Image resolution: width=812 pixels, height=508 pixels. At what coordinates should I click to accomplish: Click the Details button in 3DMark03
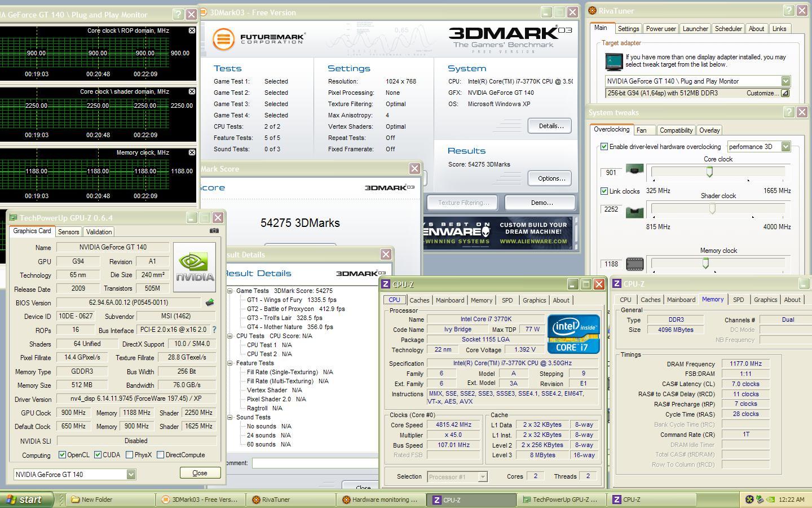pyautogui.click(x=550, y=126)
